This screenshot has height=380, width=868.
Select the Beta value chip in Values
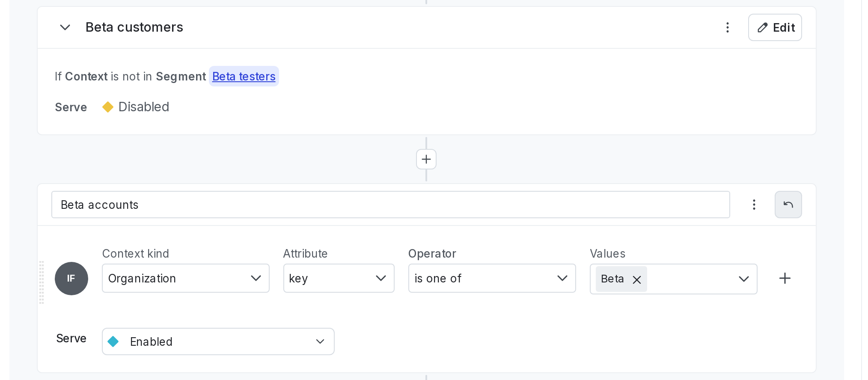[613, 279]
